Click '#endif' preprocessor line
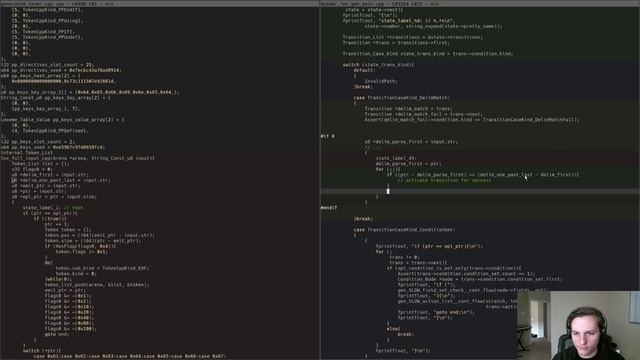 [x=329, y=208]
